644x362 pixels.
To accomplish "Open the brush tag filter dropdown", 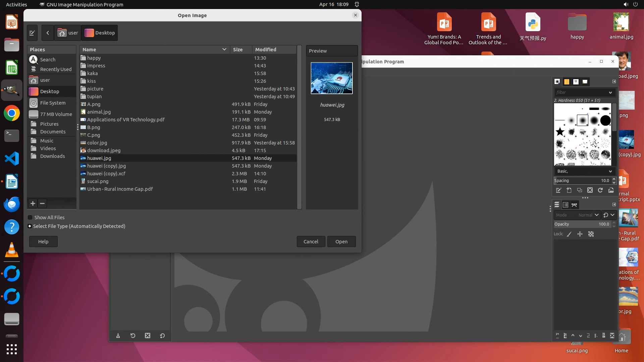I will click(610, 93).
